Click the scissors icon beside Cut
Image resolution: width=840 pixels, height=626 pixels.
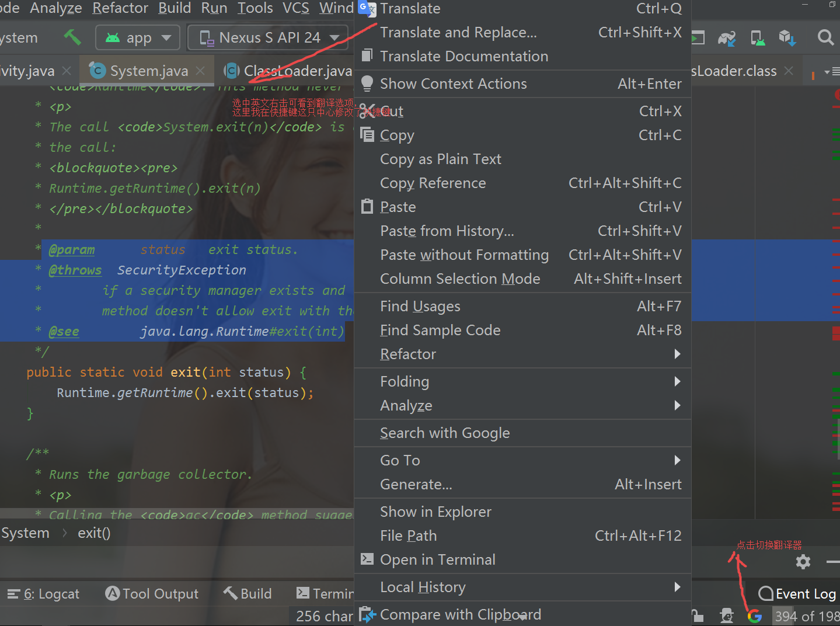click(x=368, y=111)
